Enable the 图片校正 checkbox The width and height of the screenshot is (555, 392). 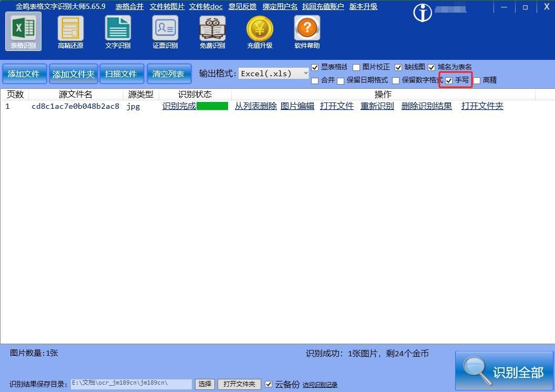(356, 67)
